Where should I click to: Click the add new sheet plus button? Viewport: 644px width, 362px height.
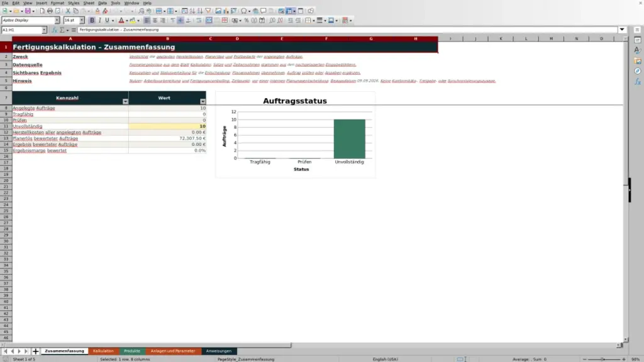pos(35,351)
